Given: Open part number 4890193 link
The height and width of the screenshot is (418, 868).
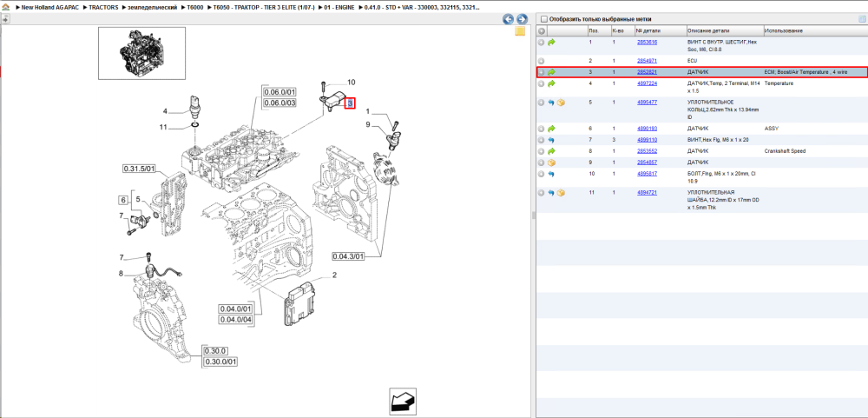Looking at the screenshot, I should click(648, 129).
